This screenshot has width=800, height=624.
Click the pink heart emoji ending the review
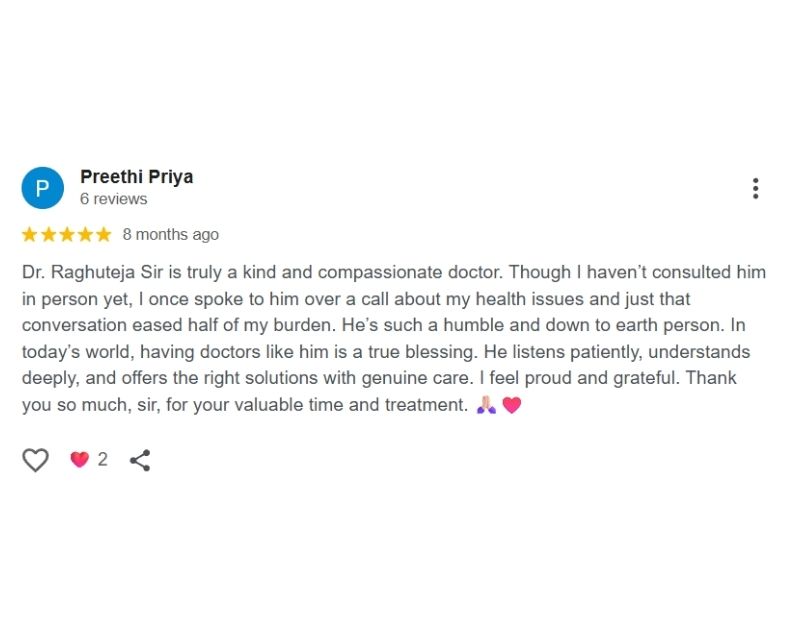tap(511, 405)
